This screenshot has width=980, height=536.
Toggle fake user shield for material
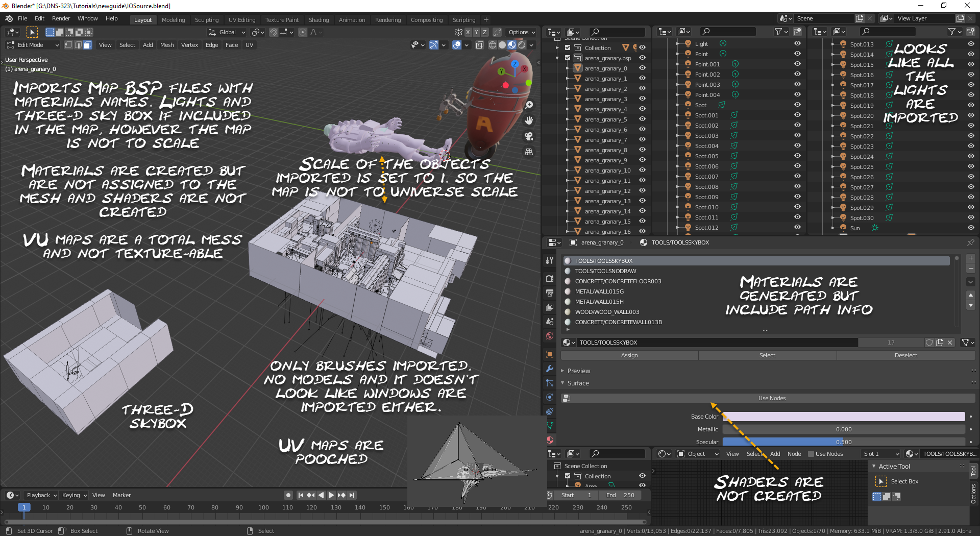point(929,343)
